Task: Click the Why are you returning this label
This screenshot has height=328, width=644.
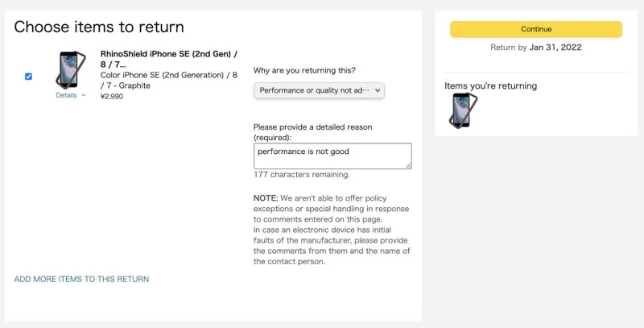Action: 304,70
